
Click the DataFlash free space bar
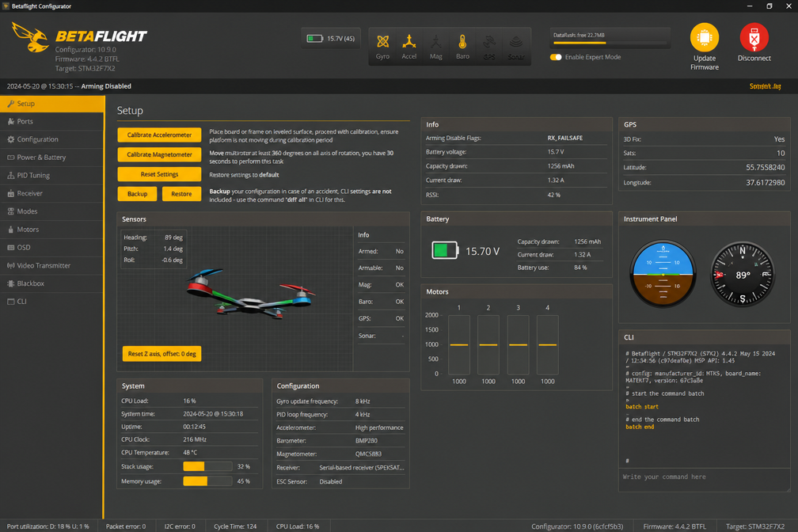(610, 43)
